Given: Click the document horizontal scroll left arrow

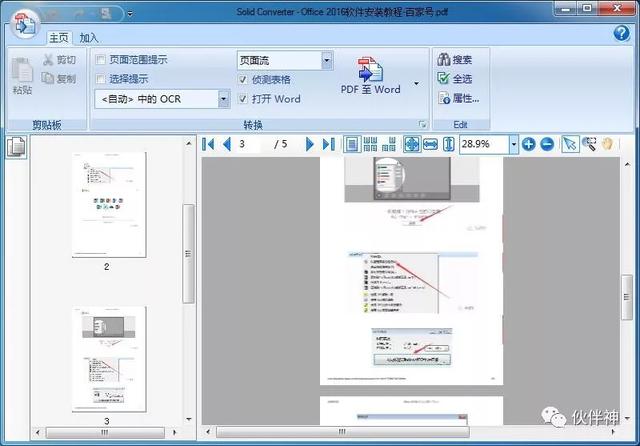Looking at the screenshot, I should (208, 432).
